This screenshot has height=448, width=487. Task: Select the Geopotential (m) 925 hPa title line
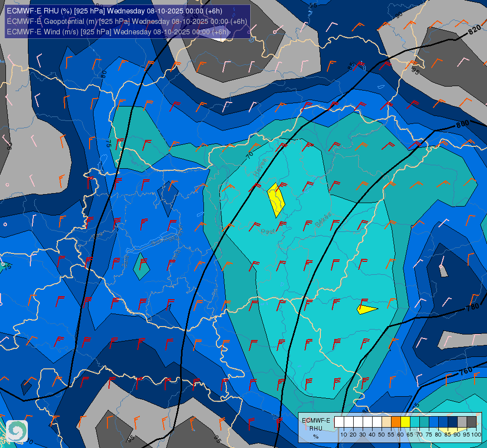click(x=127, y=21)
